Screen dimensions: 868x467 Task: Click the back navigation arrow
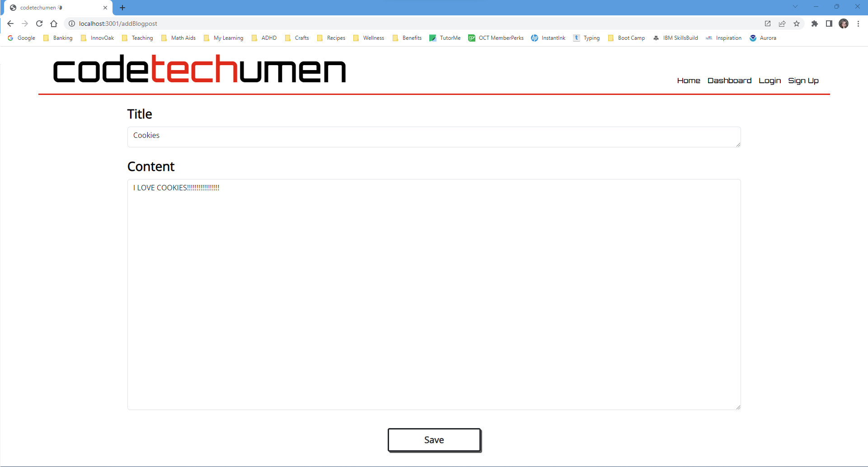[x=10, y=24]
